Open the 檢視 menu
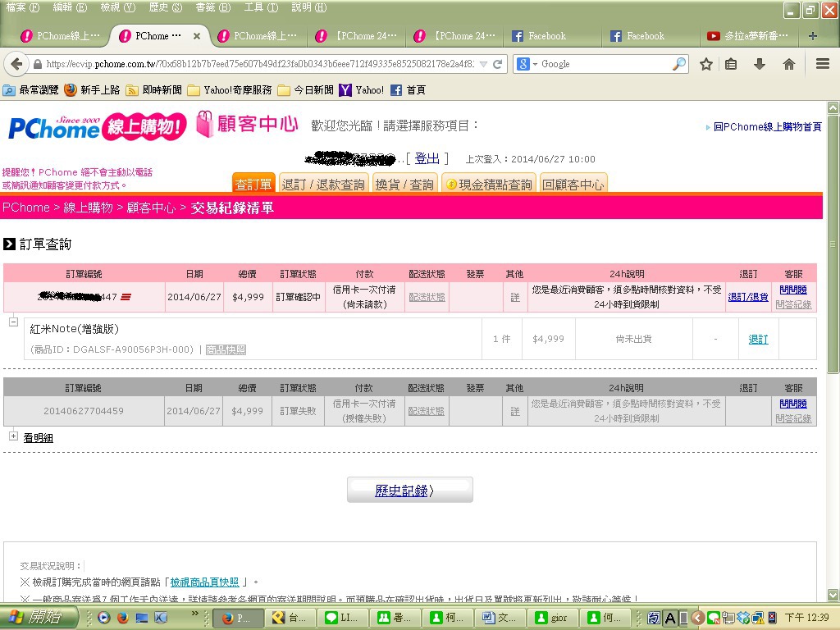The image size is (840, 630). tap(118, 7)
